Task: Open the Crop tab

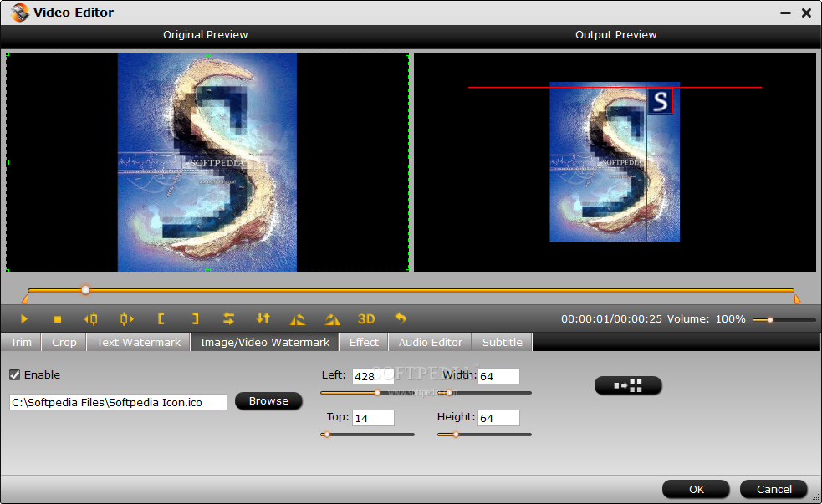Action: [x=64, y=342]
